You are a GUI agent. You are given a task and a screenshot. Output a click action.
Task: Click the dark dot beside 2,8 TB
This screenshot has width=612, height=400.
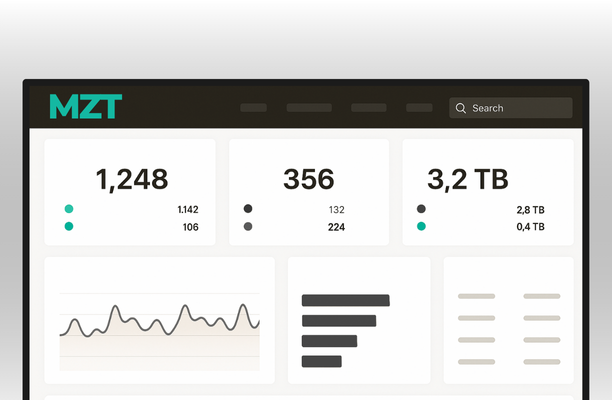click(421, 209)
